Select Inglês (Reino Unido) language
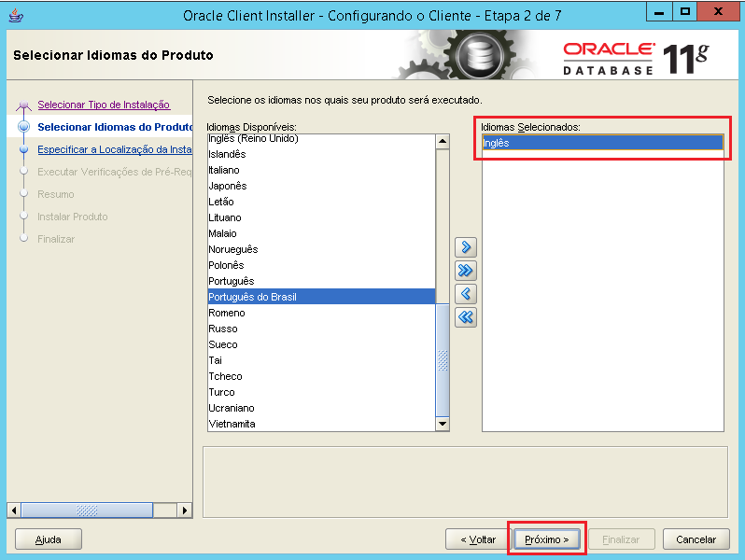The image size is (745, 560). pos(321,139)
